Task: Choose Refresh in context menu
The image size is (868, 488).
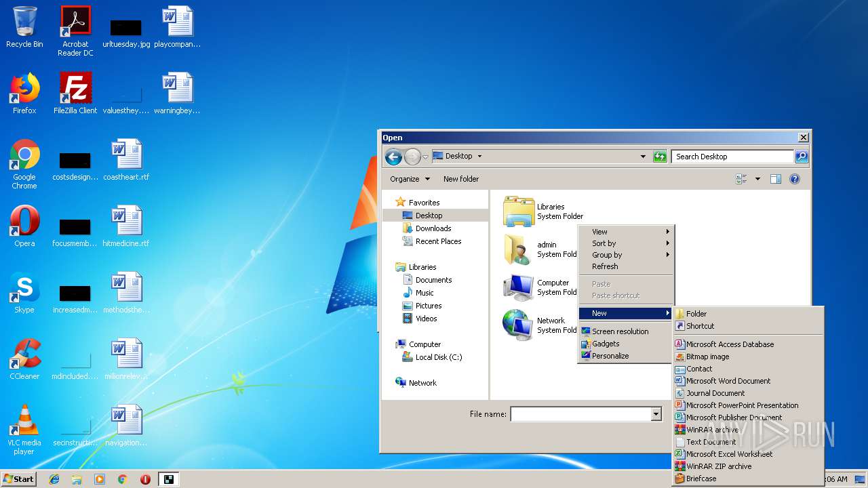Action: pyautogui.click(x=625, y=266)
